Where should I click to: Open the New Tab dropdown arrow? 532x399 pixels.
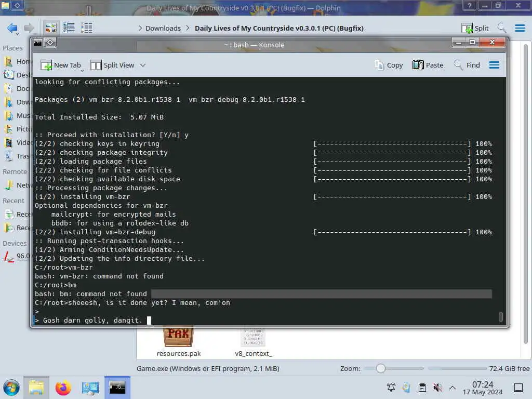point(83,71)
